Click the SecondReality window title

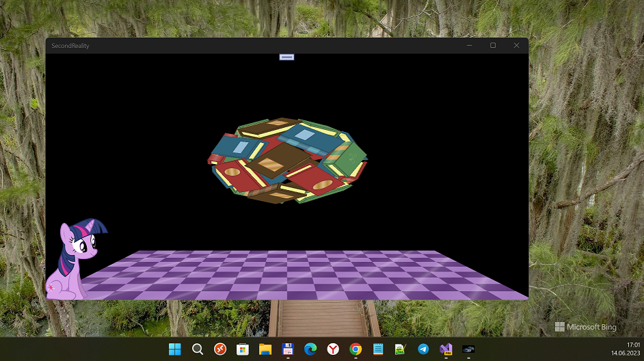click(70, 46)
